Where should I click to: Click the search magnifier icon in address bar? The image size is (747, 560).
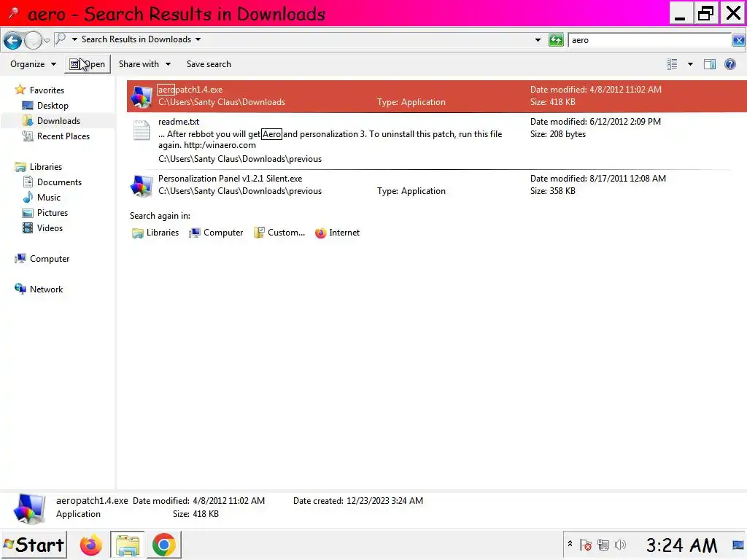(x=61, y=39)
